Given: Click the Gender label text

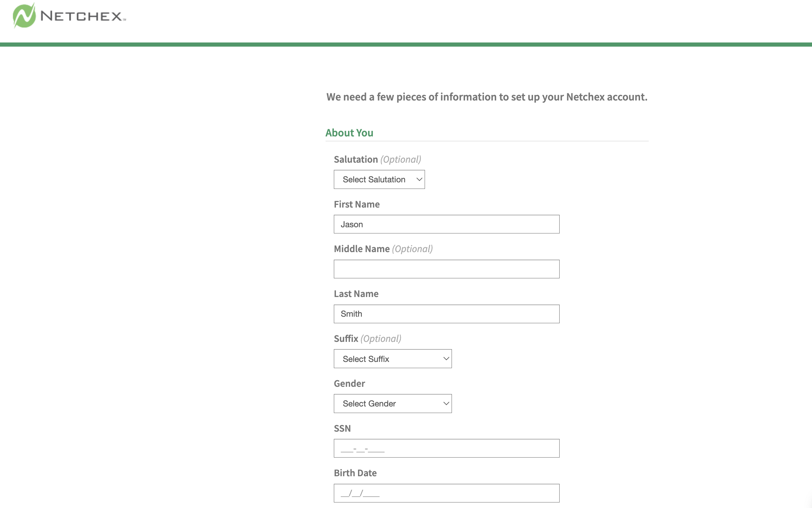Looking at the screenshot, I should tap(349, 384).
